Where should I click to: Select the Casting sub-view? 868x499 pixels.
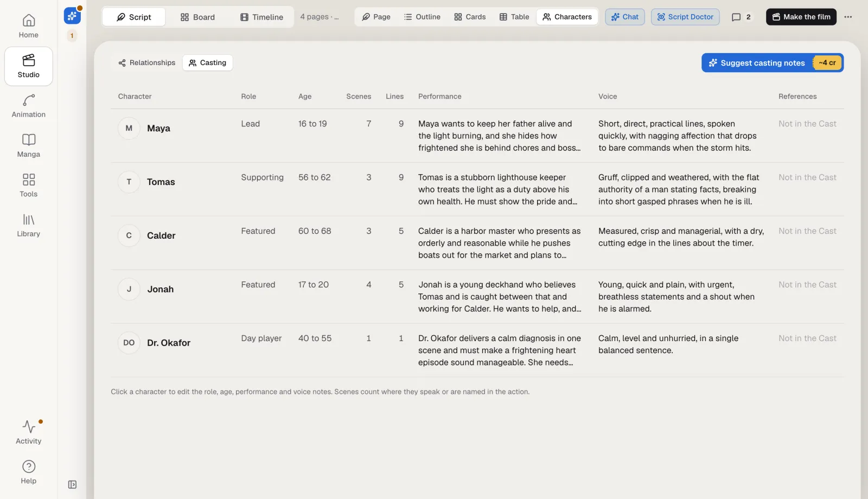207,63
